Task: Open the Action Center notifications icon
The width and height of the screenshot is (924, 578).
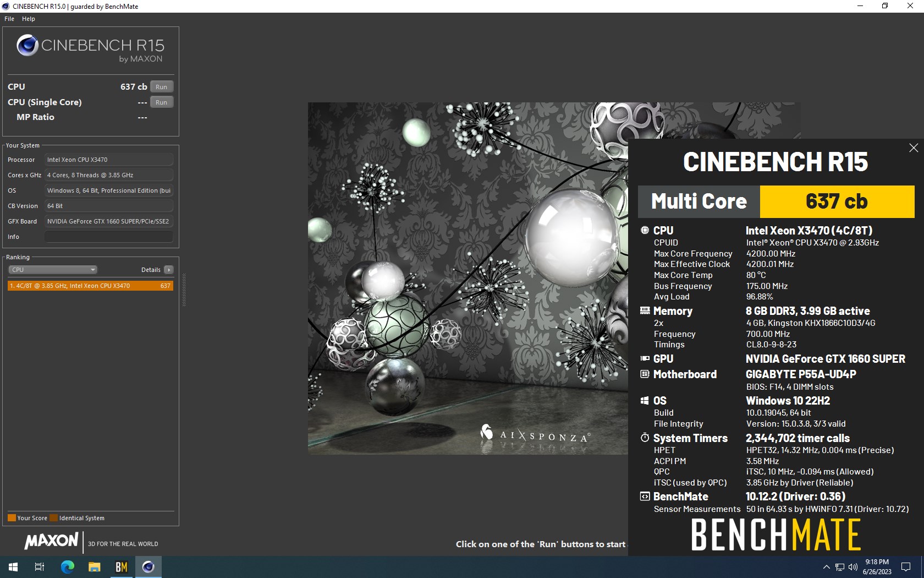Action: (x=906, y=567)
